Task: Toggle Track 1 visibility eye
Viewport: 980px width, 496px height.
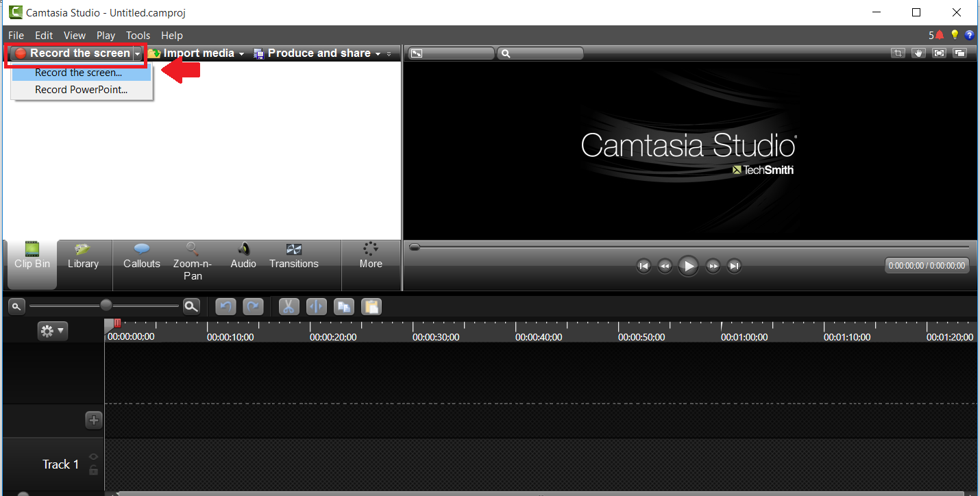Action: (x=94, y=457)
